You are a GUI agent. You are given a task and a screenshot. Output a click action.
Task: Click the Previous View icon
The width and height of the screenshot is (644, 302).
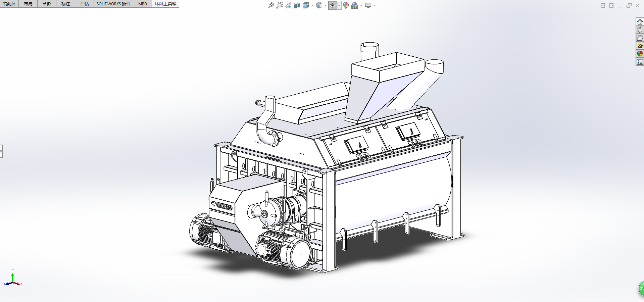coord(288,5)
